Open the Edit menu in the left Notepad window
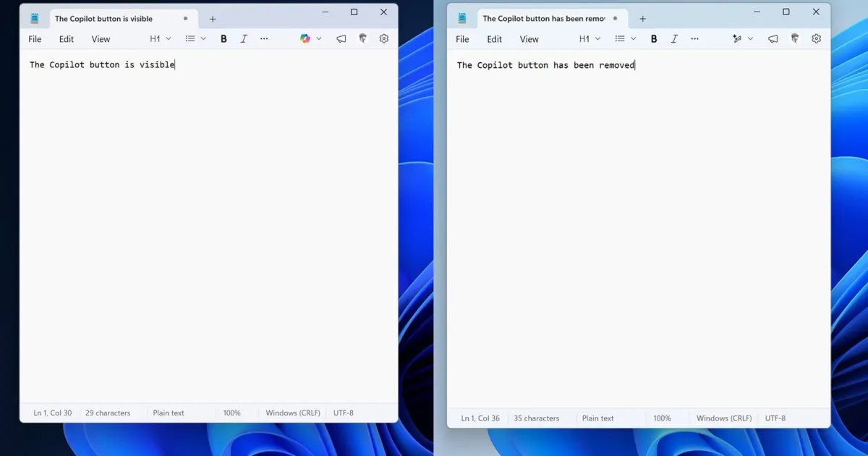The width and height of the screenshot is (868, 456). tap(67, 39)
